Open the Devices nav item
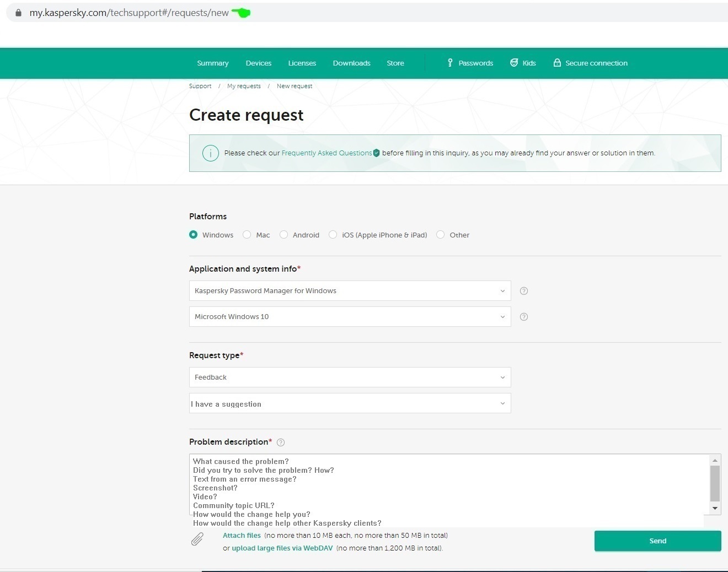 click(x=259, y=63)
